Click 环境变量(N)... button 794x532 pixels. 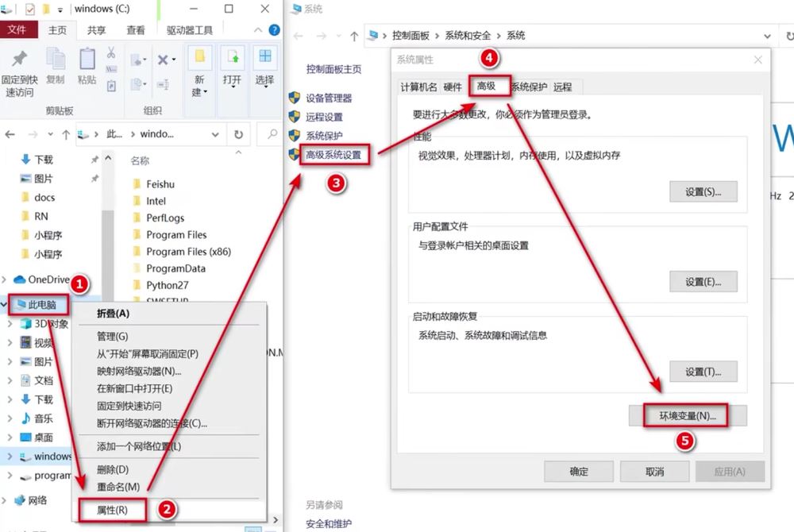pyautogui.click(x=687, y=416)
